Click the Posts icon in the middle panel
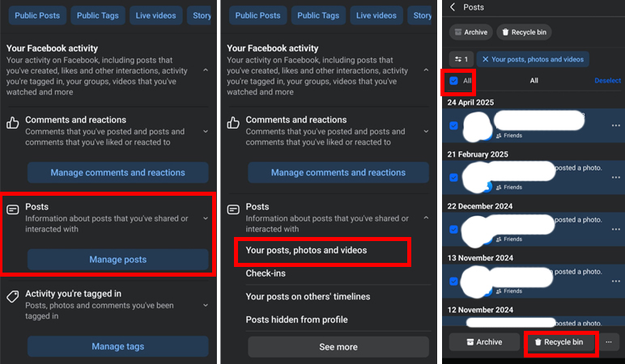The width and height of the screenshot is (625, 364). click(x=233, y=210)
